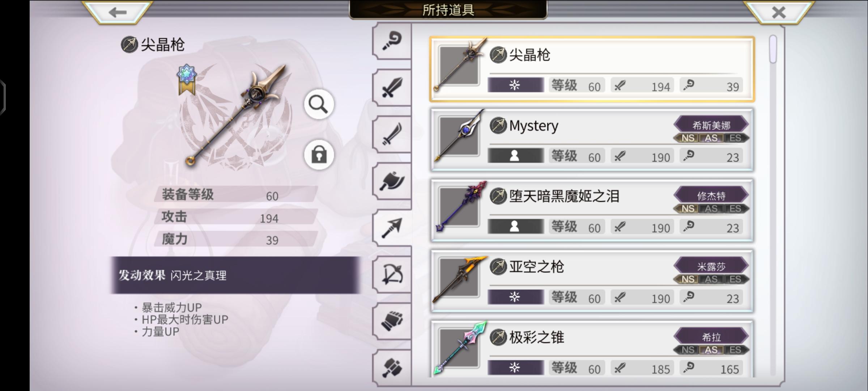The width and height of the screenshot is (868, 391).
Task: Switch to the hammer category tab
Action: pos(392,368)
